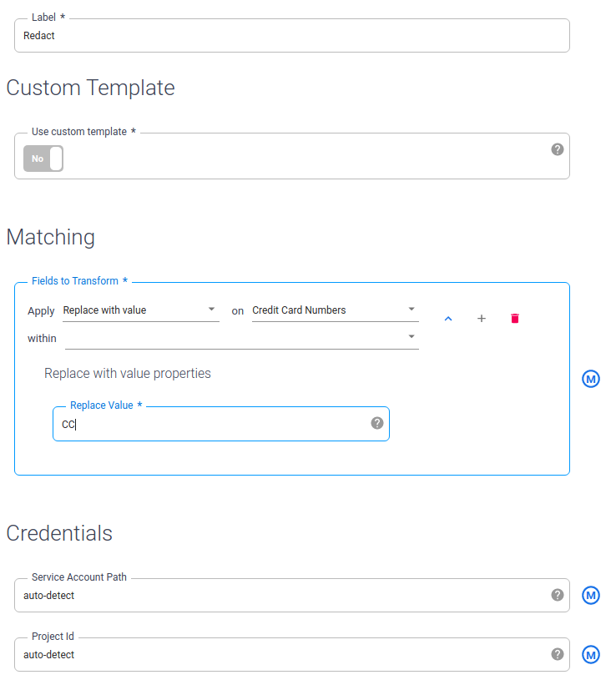The height and width of the screenshot is (700, 616).
Task: Click help icon in Project Id field
Action: pyautogui.click(x=558, y=654)
